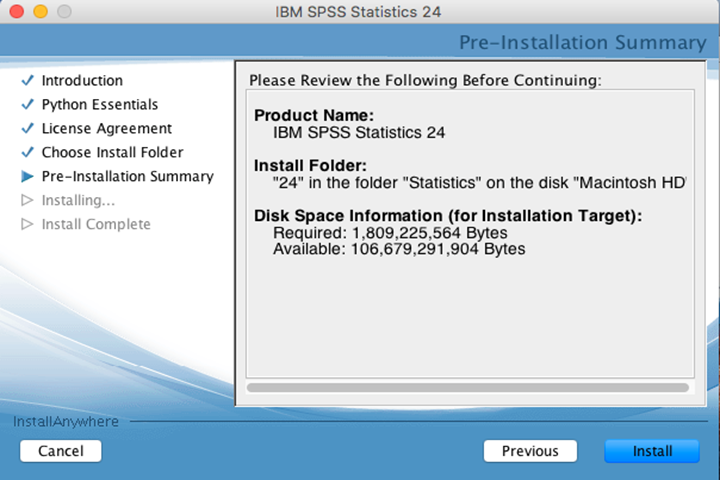Select the License Agreement step label
Viewport: 720px width, 480px height.
coord(107,129)
